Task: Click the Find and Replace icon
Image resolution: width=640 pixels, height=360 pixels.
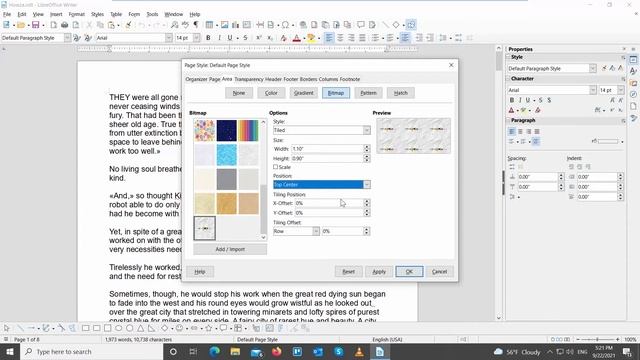Action: pos(175,25)
